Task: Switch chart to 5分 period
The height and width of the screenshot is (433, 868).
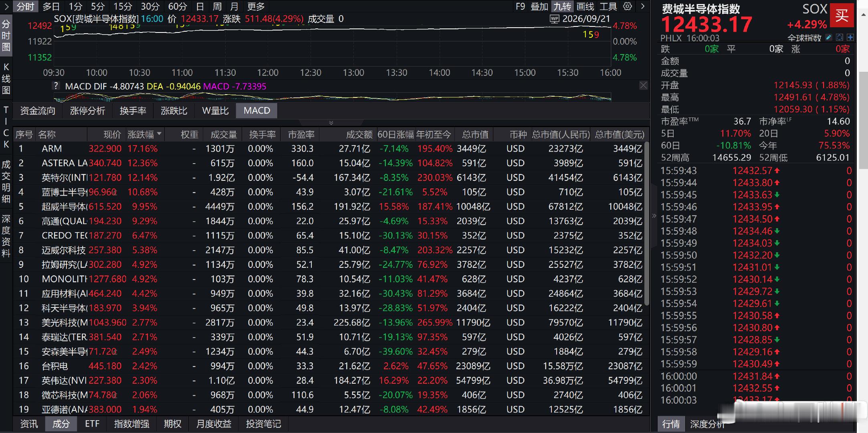Action: (x=97, y=6)
